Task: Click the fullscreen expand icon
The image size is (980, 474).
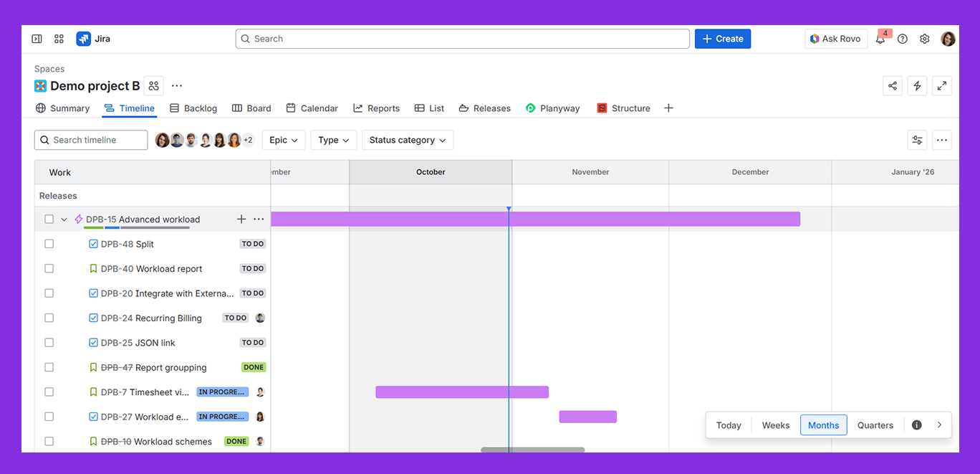Action: pos(942,85)
